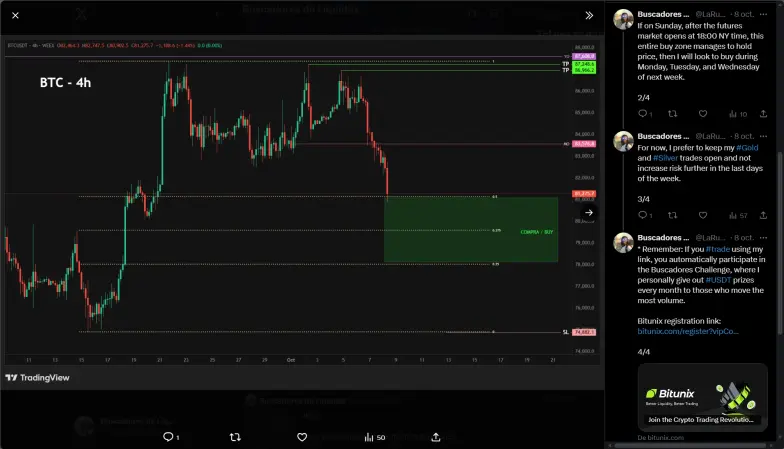
Task: Open the Buscadores profile name on the 3/4 post
Action: (x=663, y=136)
